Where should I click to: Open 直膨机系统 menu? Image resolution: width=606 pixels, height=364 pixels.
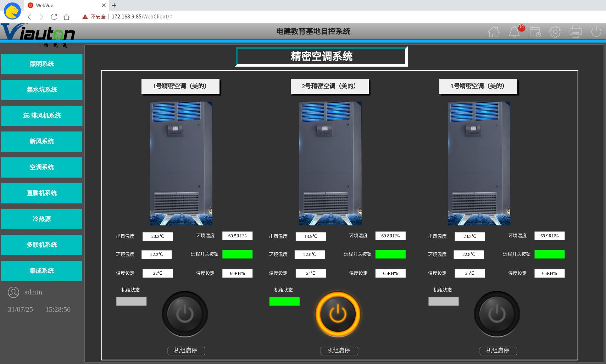[x=42, y=193]
